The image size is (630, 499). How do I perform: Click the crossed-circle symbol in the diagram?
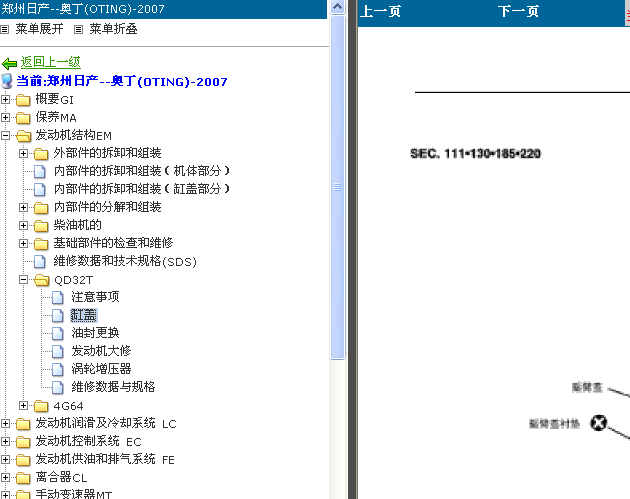[x=598, y=423]
